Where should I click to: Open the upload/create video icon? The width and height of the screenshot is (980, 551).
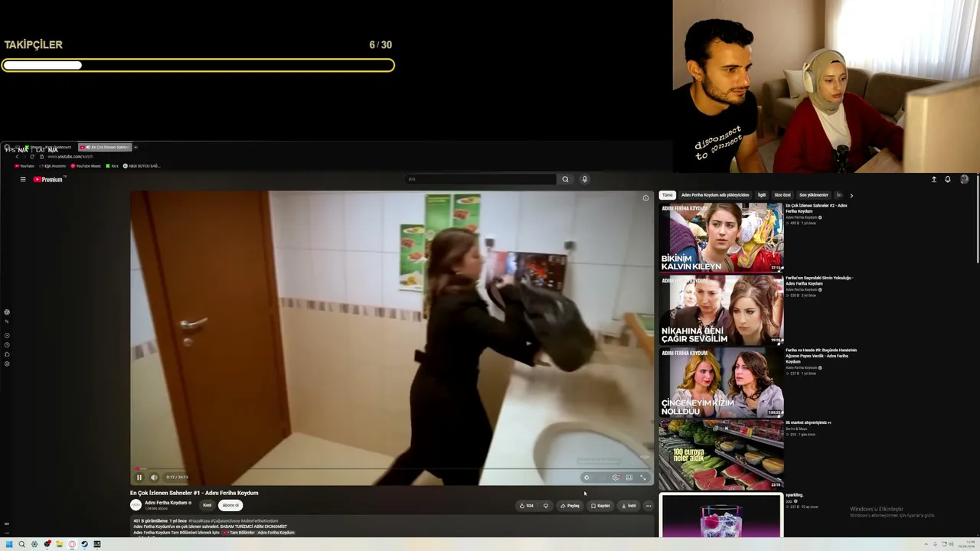pyautogui.click(x=933, y=179)
